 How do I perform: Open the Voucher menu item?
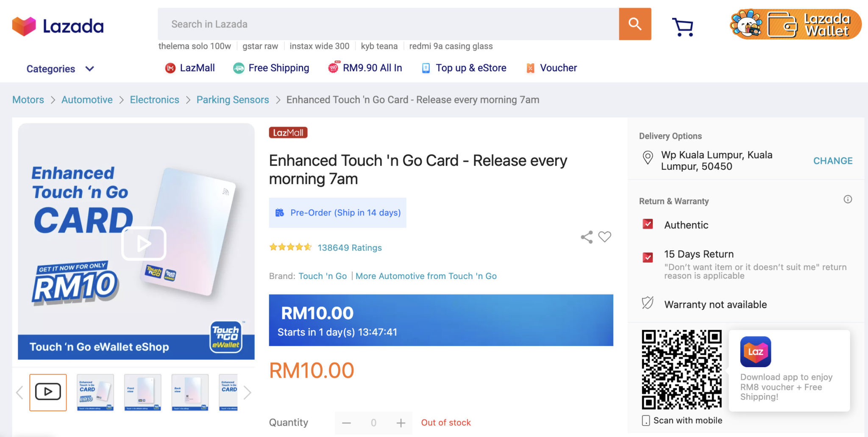tap(551, 68)
